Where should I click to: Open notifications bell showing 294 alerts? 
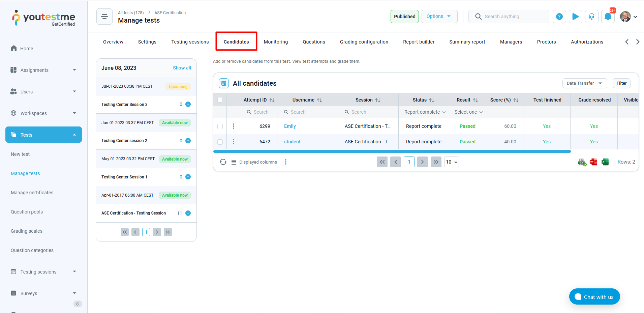tap(608, 17)
